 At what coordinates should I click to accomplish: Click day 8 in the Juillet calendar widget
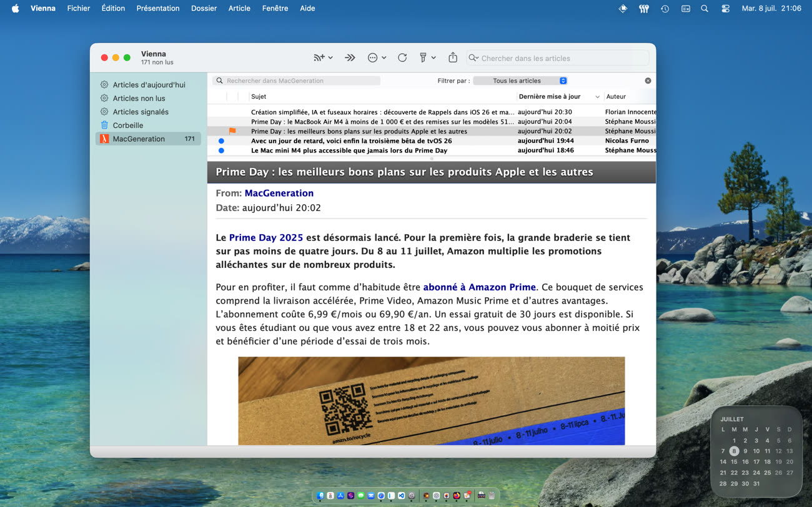click(x=734, y=451)
